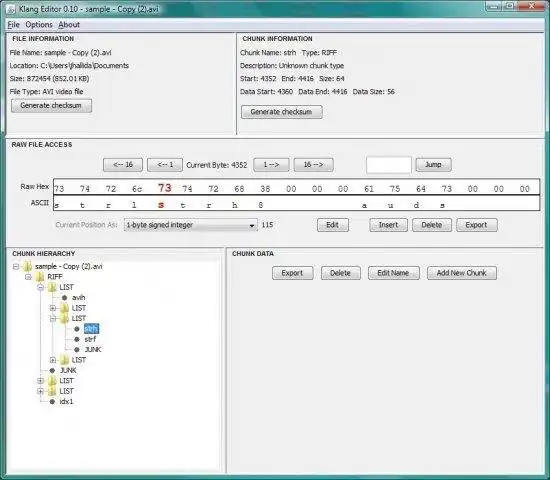The image size is (550, 480).
Task: Click the hex byte 68
Action: pos(239,189)
